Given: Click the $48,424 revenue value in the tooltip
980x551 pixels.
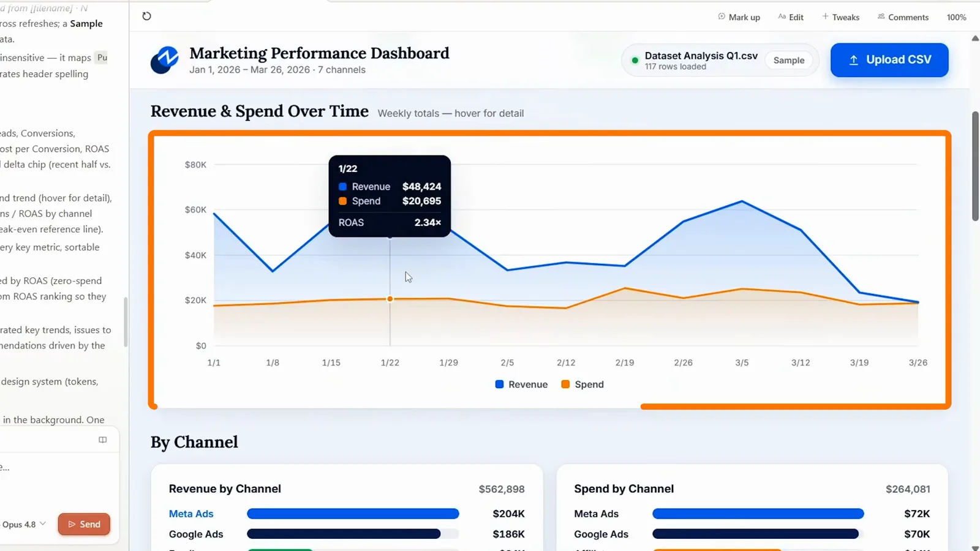Looking at the screenshot, I should [x=421, y=187].
